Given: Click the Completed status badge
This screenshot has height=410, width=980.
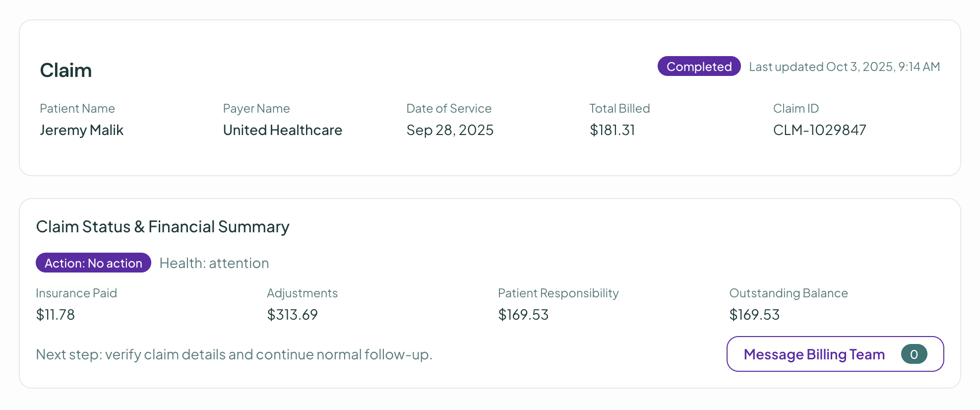Looking at the screenshot, I should tap(698, 66).
